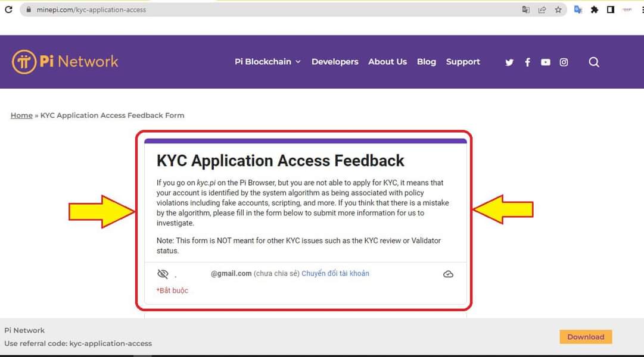Click the orange Download button
This screenshot has width=644, height=357.
(x=586, y=337)
